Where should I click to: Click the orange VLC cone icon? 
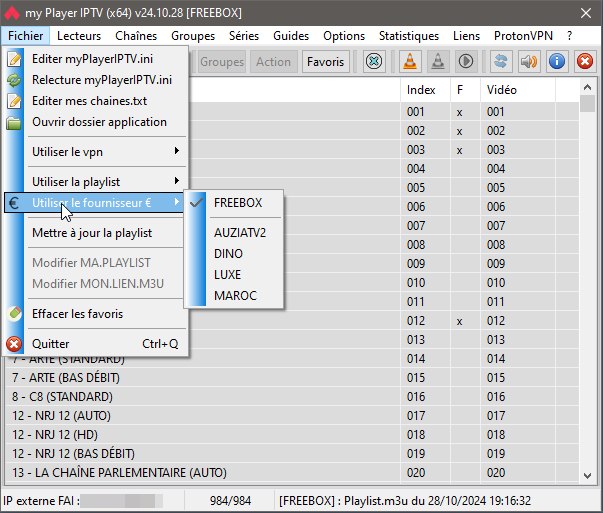coord(410,62)
